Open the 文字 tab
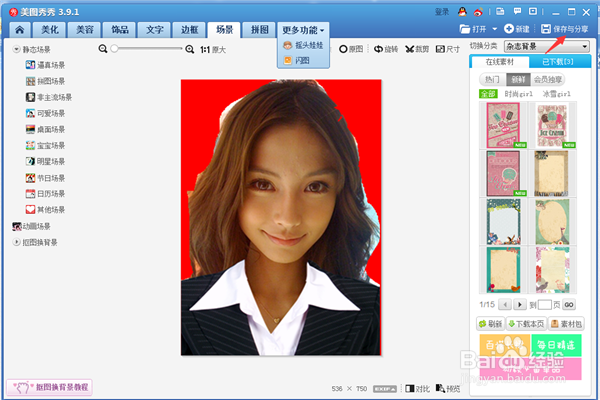This screenshot has width=600, height=400. [155, 30]
